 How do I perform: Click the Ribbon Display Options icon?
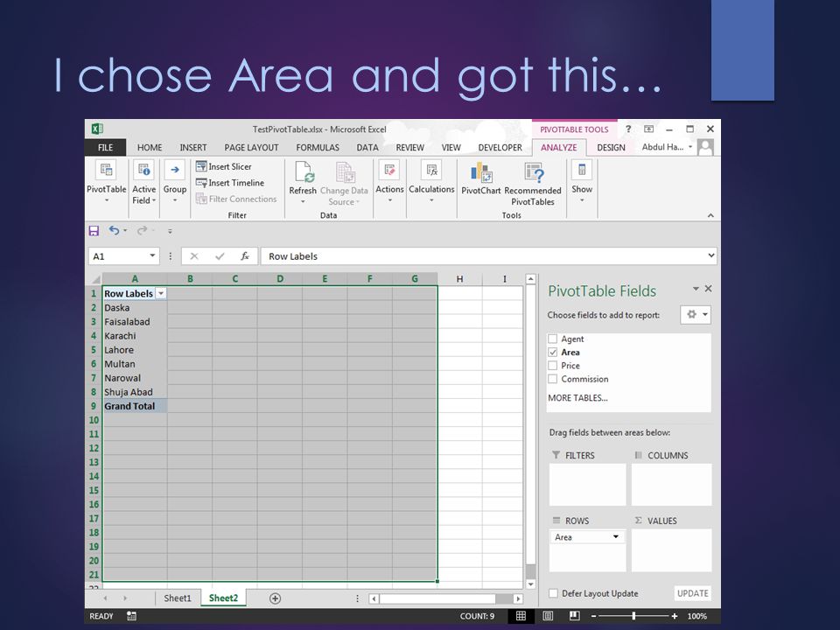point(648,129)
